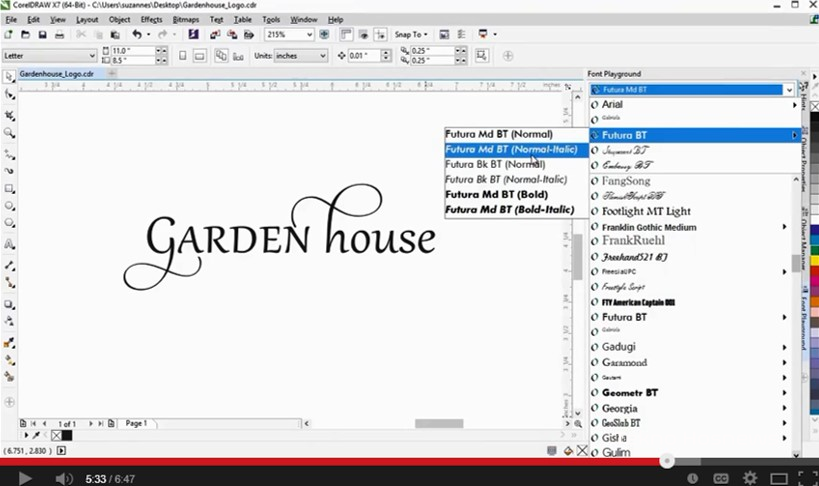Viewport: 819px width, 486px height.
Task: Select the Color Eyedropper tool
Action: [x=9, y=343]
